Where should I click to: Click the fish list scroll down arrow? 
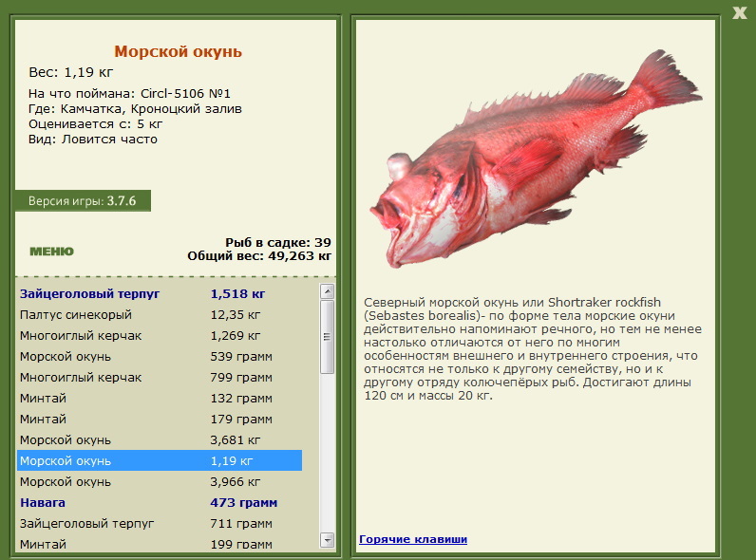pos(327,540)
